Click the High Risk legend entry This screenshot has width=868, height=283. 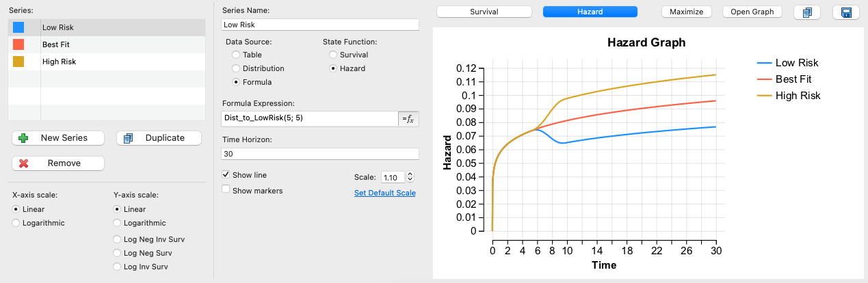point(789,96)
